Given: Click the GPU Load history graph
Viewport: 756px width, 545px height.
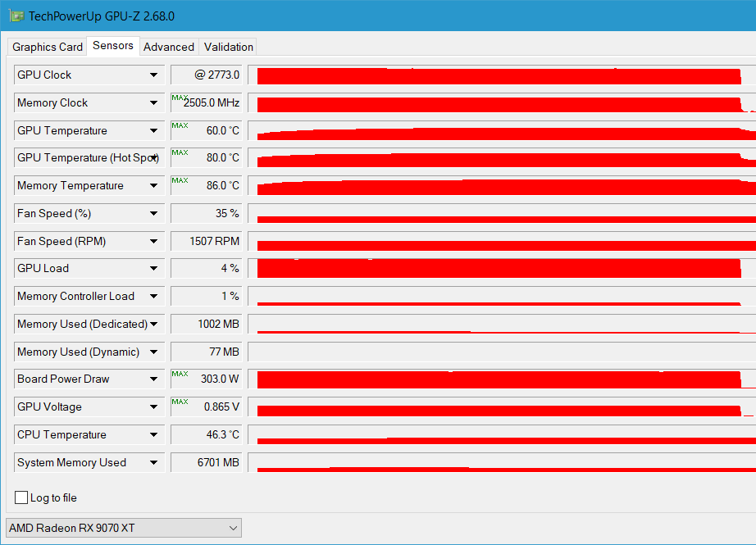Looking at the screenshot, I should point(502,269).
